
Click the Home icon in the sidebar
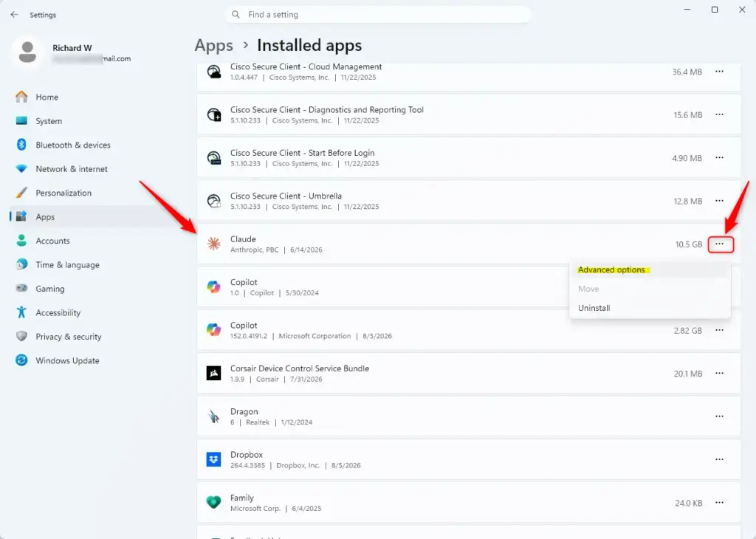click(x=21, y=97)
